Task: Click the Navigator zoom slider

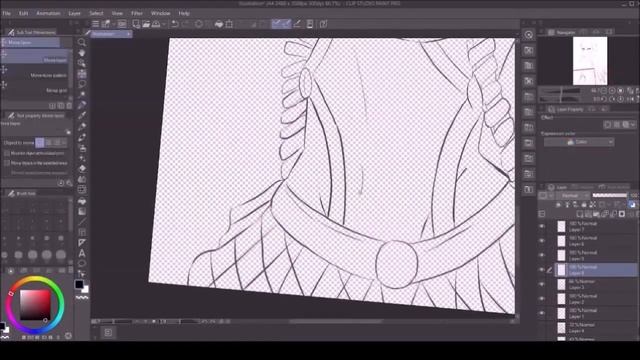Action: [560, 91]
